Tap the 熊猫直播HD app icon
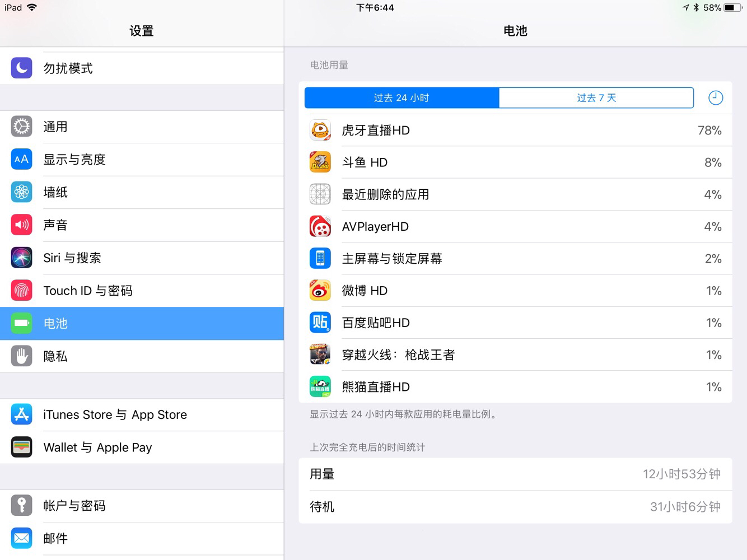Image resolution: width=747 pixels, height=560 pixels. pyautogui.click(x=320, y=387)
